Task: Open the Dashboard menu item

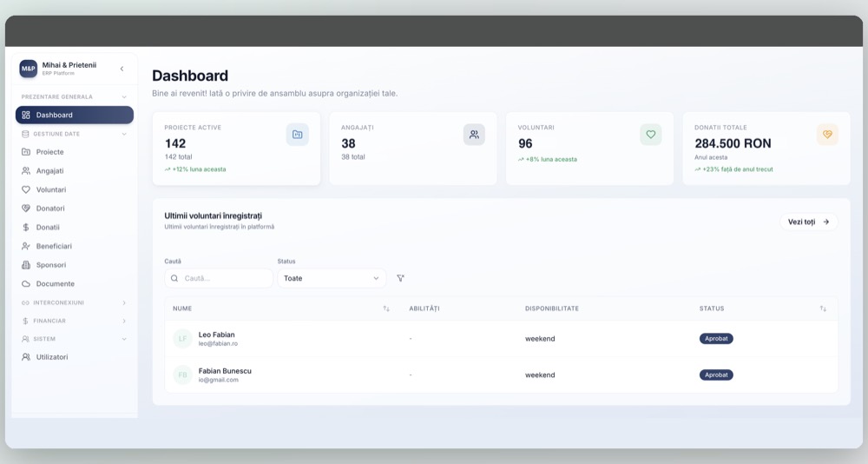Action: coord(74,115)
